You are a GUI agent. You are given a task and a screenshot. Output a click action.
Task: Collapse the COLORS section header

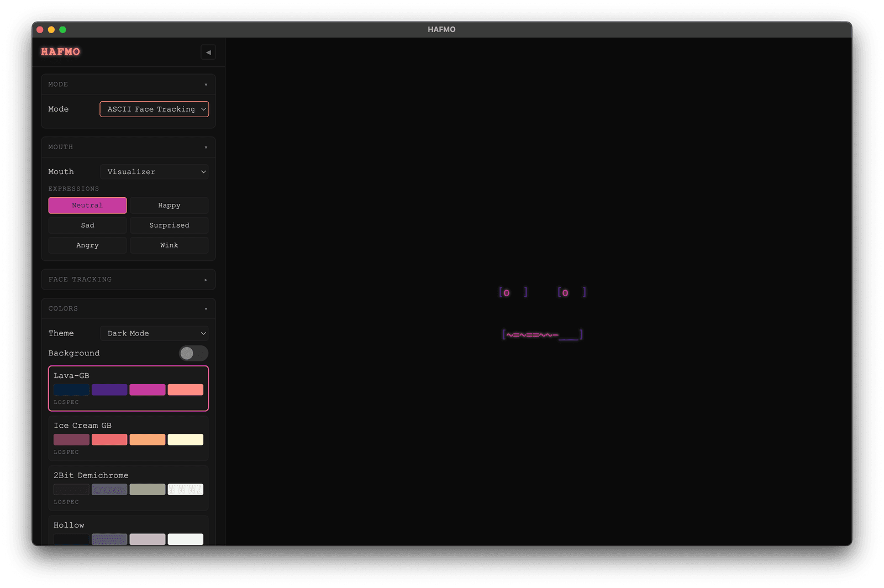point(128,309)
